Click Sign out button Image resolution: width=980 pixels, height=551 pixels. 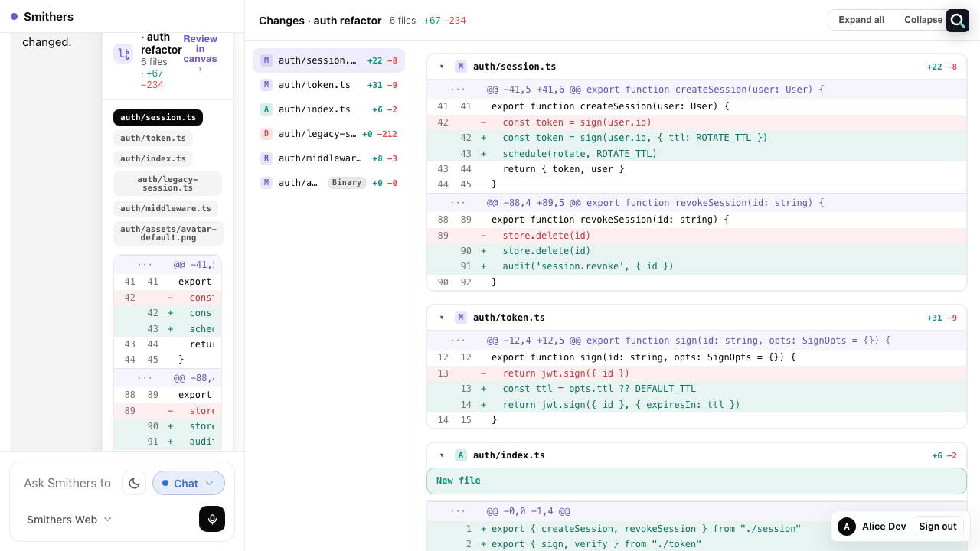(x=938, y=527)
